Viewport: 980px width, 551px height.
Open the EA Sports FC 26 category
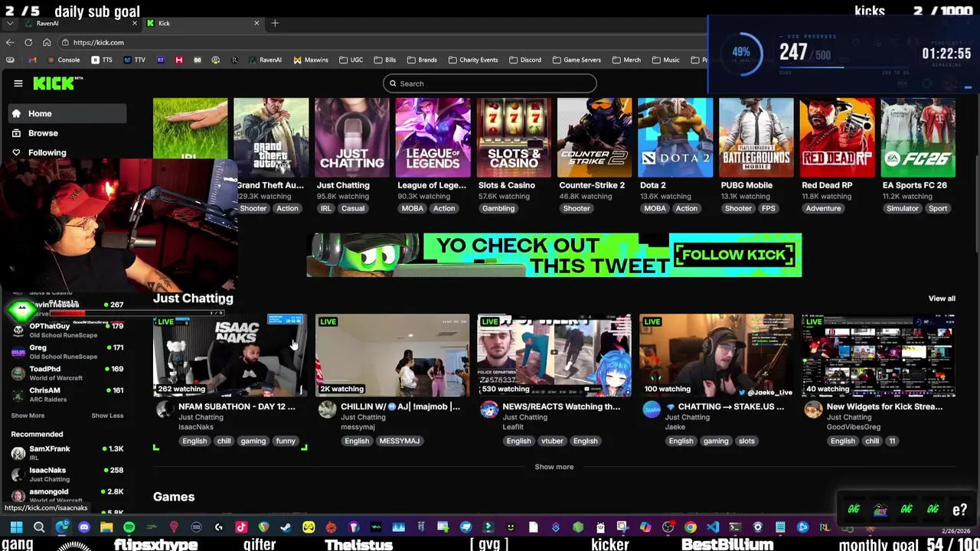pyautogui.click(x=918, y=138)
